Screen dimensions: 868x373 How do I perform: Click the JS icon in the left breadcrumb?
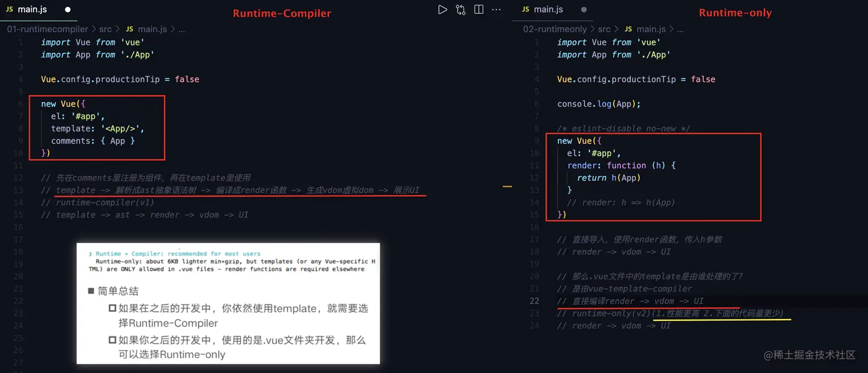pyautogui.click(x=129, y=29)
